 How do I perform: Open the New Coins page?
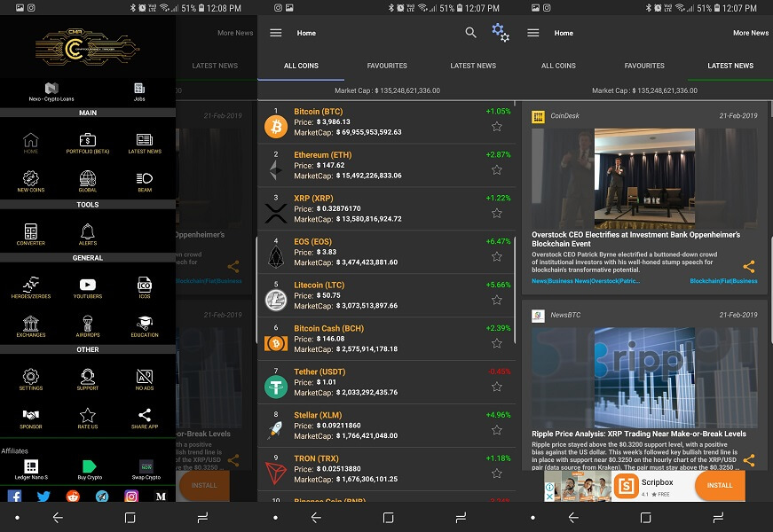tap(31, 181)
